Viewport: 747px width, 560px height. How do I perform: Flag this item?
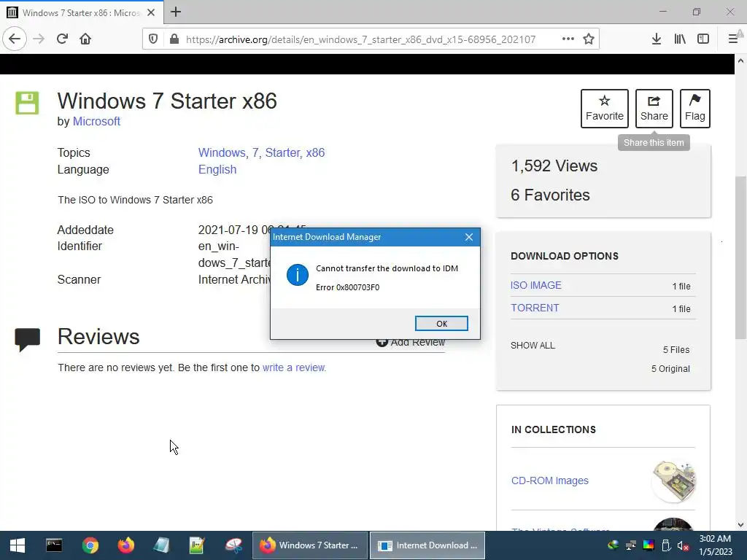[695, 109]
